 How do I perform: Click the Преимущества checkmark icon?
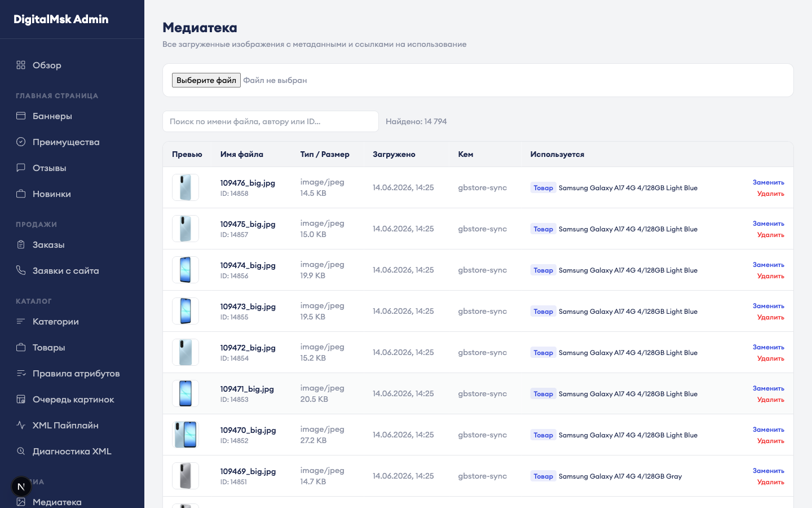coord(21,142)
